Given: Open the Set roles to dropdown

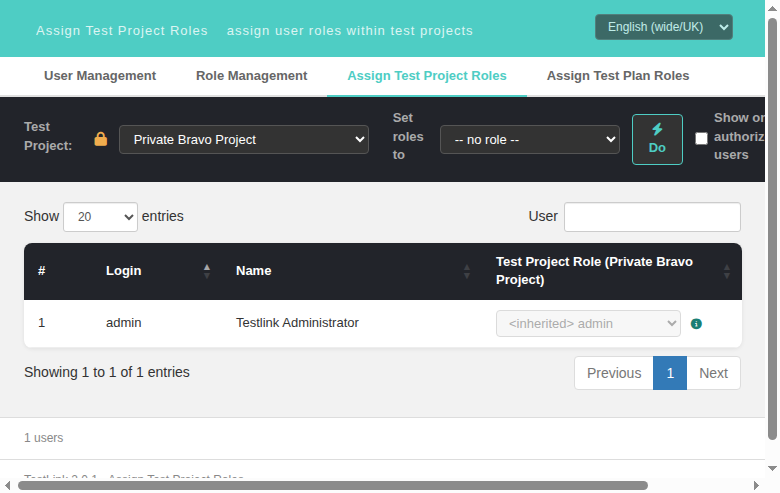Looking at the screenshot, I should pyautogui.click(x=530, y=140).
